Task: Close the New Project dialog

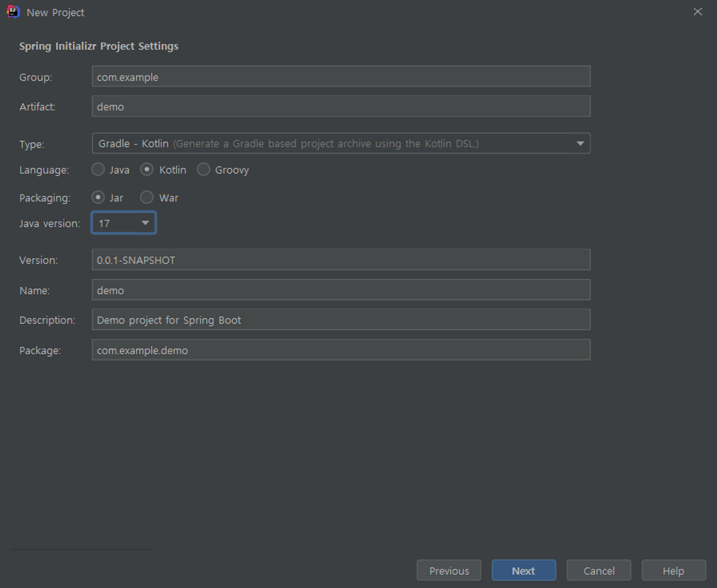Action: (697, 12)
